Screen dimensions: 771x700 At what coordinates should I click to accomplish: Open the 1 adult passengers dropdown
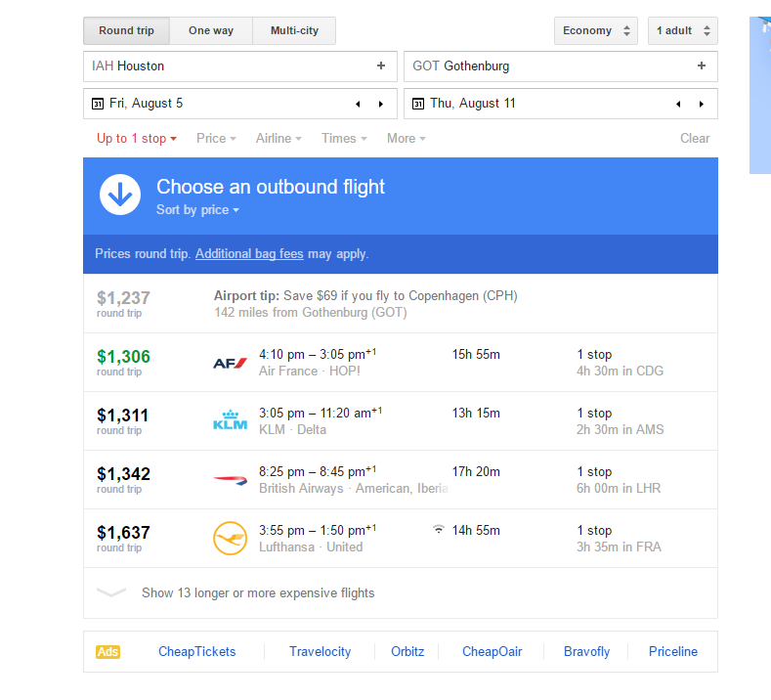682,30
